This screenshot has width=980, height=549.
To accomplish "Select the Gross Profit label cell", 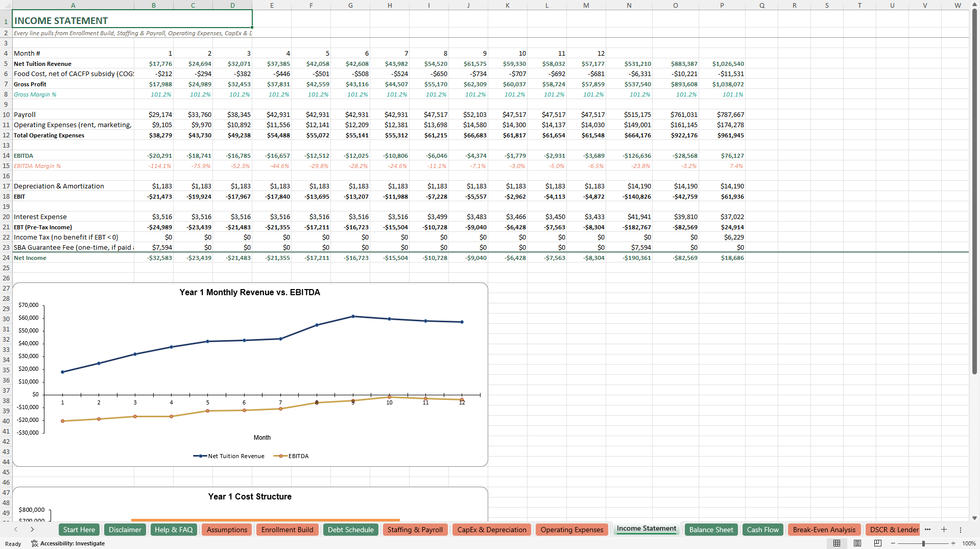I will click(73, 84).
